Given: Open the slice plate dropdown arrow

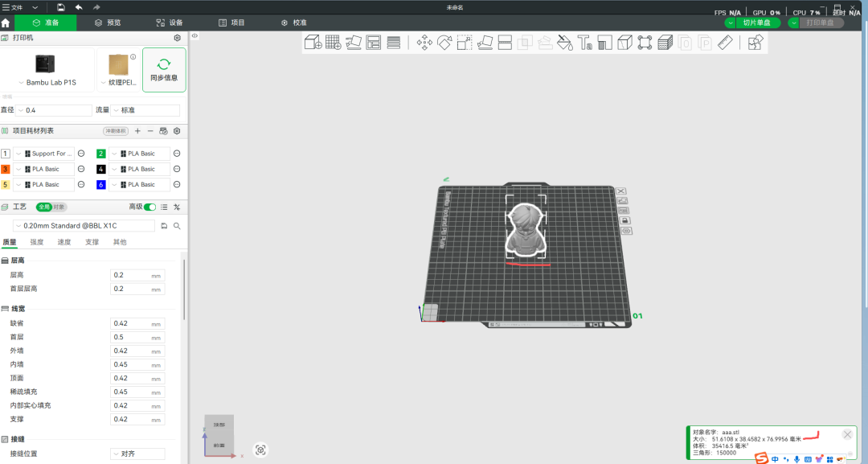Looking at the screenshot, I should tap(731, 23).
